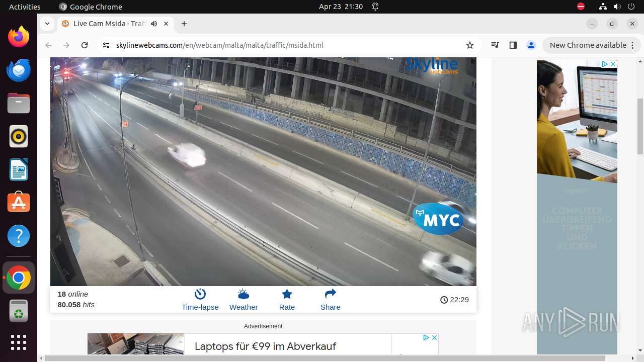Click the Skyline webcams logo overlay
This screenshot has width=644, height=362.
click(432, 65)
